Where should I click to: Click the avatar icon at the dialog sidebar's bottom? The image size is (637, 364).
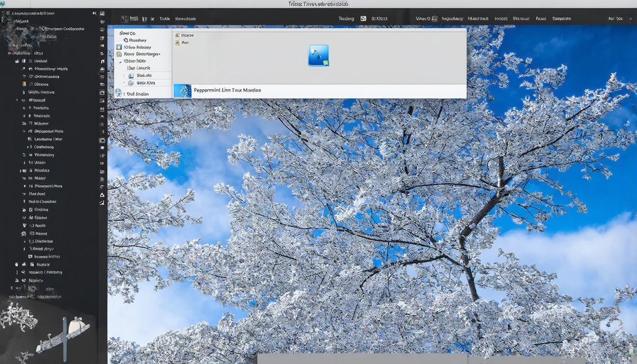(x=118, y=93)
